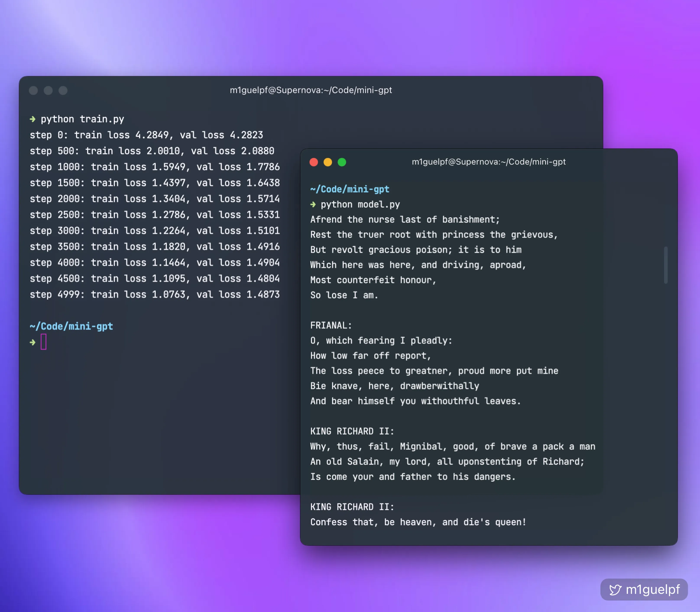Click the rightmost gray button of background terminal
Image resolution: width=700 pixels, height=612 pixels.
[x=63, y=90]
